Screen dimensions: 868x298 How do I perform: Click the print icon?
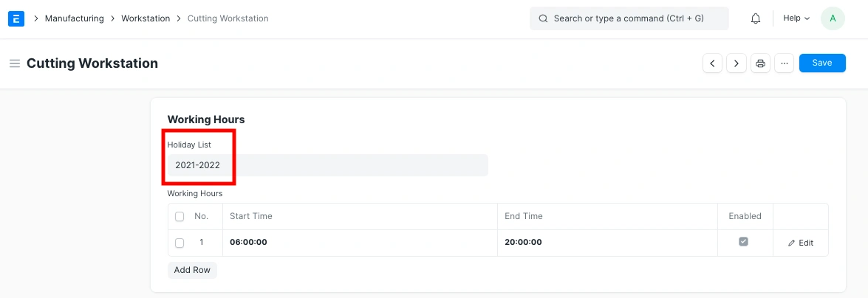click(x=761, y=63)
